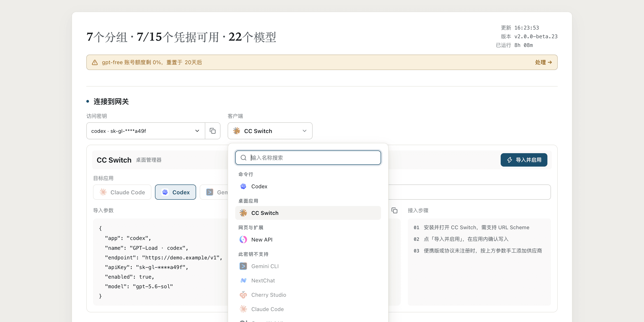Screen dimensions: 644x322
Task: Click the version text v2.0.0-beta.23
Action: click(536, 36)
